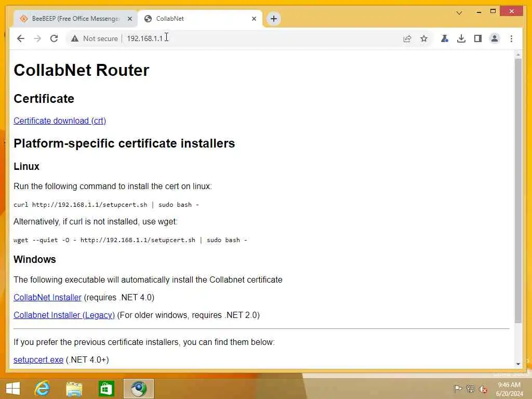Download the certificate (crt) link
This screenshot has height=399, width=532.
(x=60, y=121)
